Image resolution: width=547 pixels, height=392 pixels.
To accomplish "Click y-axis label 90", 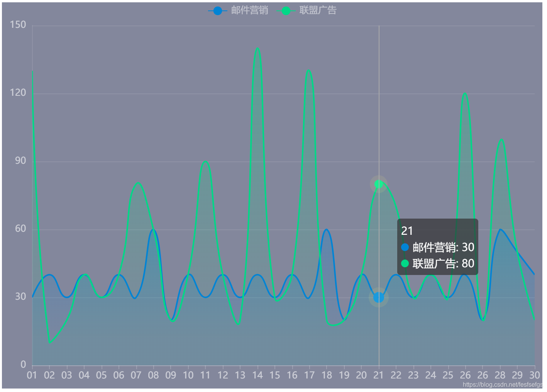I will pyautogui.click(x=20, y=161).
